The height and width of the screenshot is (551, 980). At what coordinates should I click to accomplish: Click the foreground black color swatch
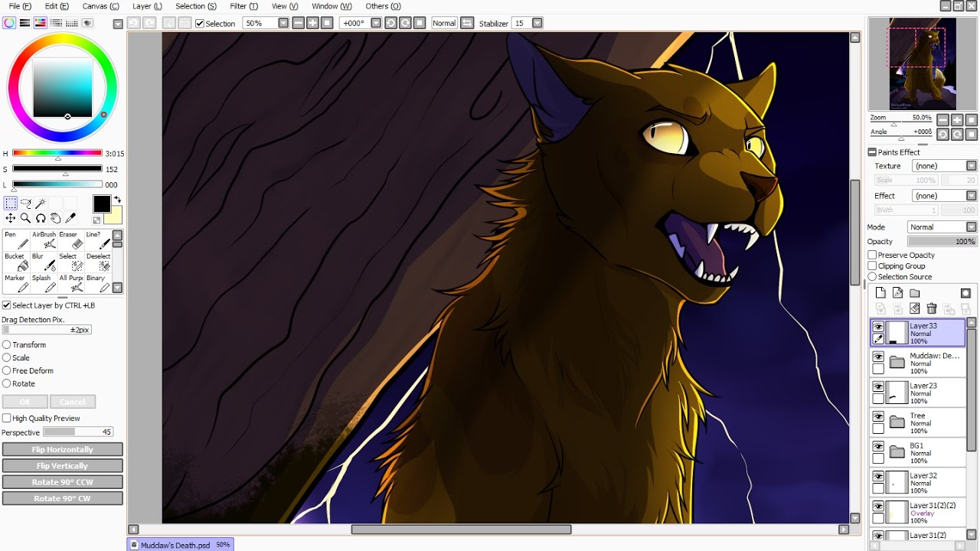[102, 204]
